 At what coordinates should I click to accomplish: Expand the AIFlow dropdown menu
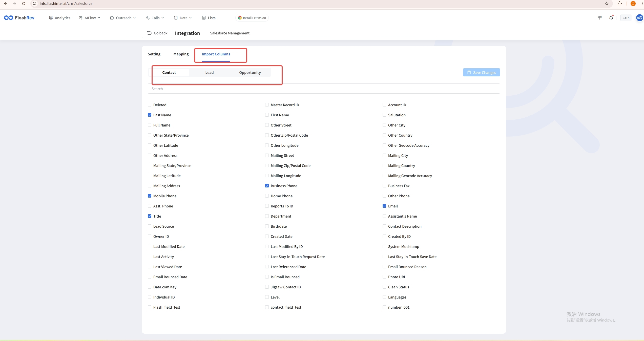(x=90, y=18)
